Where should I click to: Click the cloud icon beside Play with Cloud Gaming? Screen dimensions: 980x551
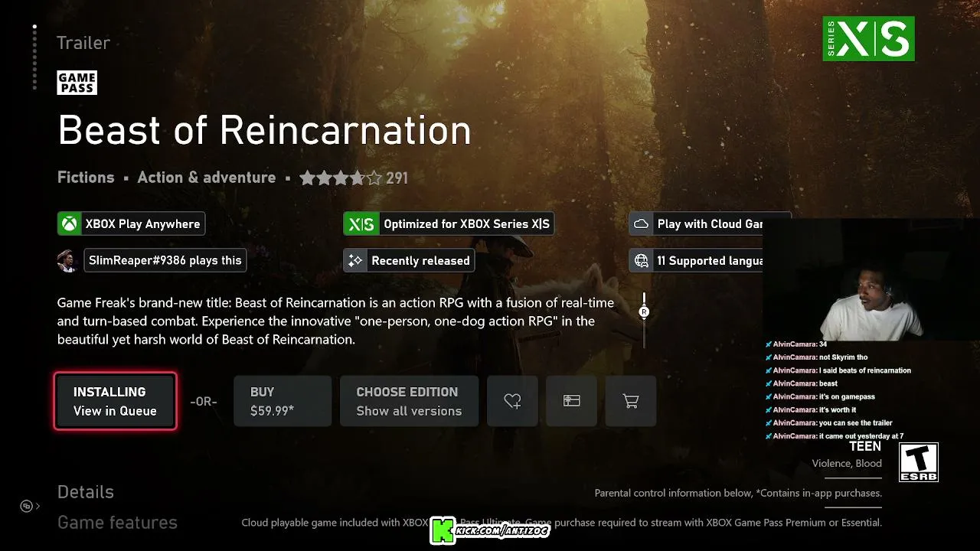[641, 223]
